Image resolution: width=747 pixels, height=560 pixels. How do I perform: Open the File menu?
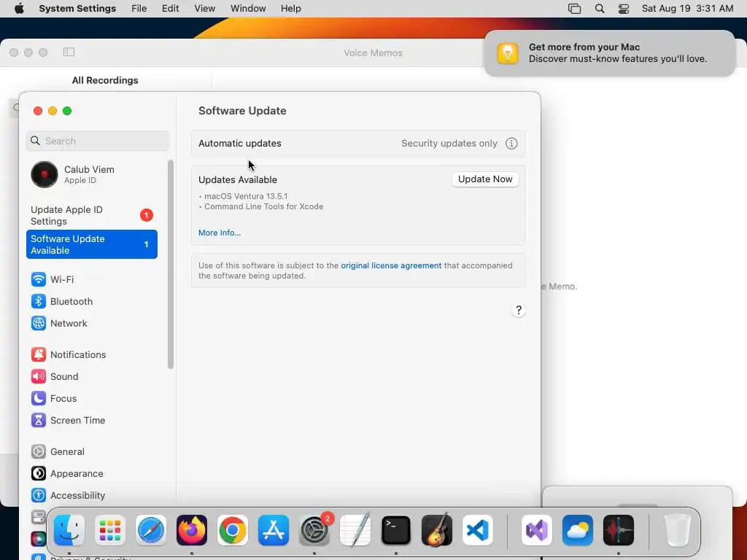click(x=139, y=9)
